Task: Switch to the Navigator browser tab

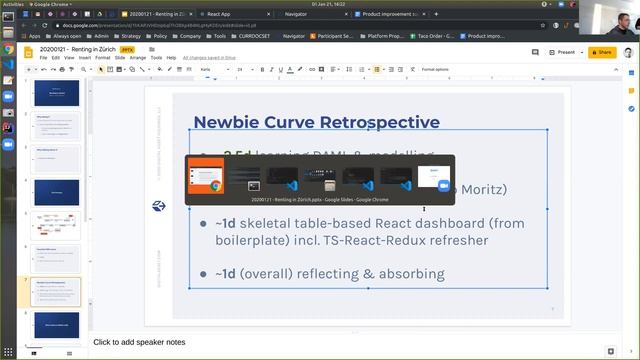Action: (312, 14)
